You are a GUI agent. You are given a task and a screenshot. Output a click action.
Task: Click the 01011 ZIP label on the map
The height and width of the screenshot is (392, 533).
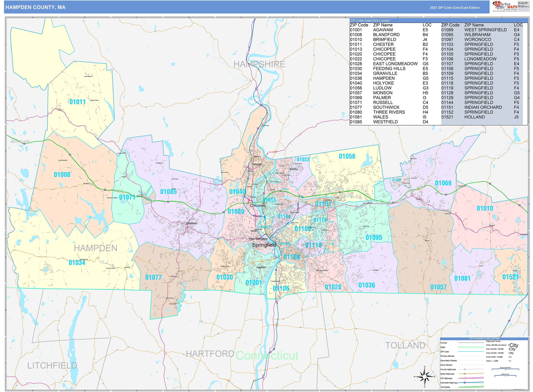point(77,102)
